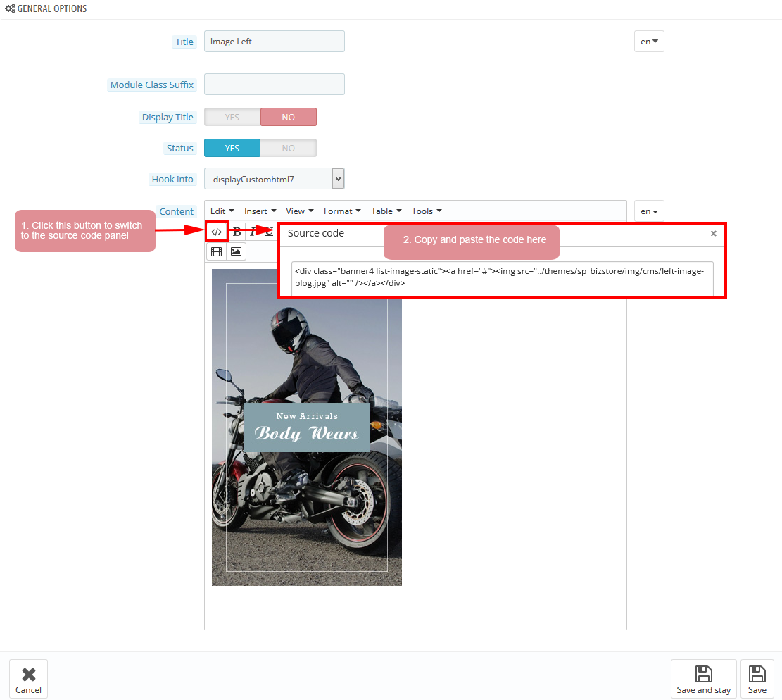
Task: Click the source code text area
Action: (x=503, y=278)
